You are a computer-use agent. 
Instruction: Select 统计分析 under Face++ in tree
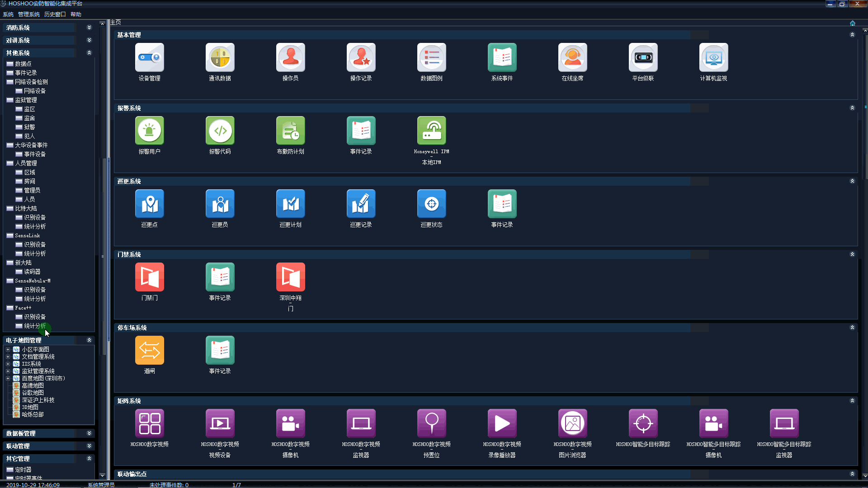point(35,326)
